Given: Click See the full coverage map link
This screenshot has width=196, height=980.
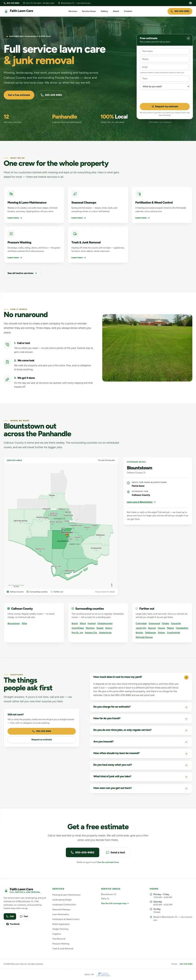Looking at the screenshot, I should click(x=115, y=903).
